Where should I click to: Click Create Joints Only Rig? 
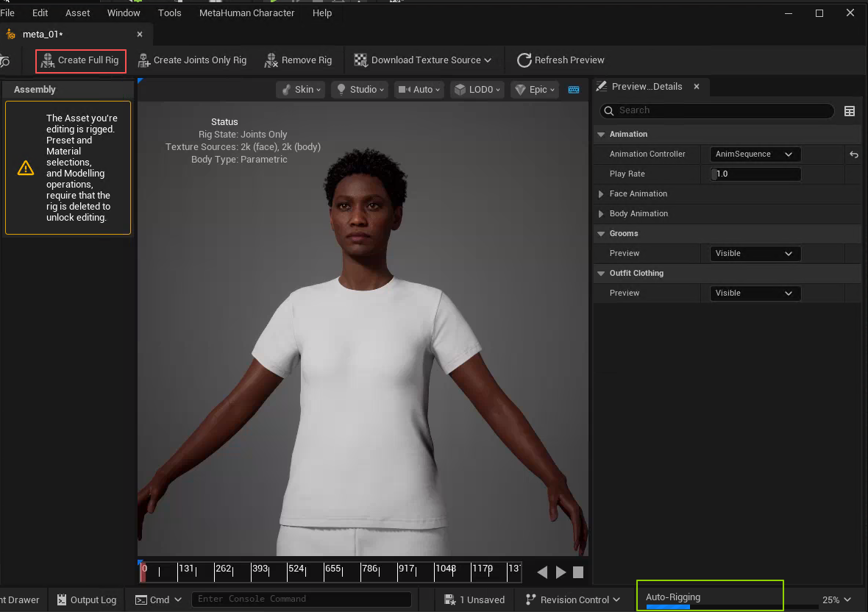192,60
